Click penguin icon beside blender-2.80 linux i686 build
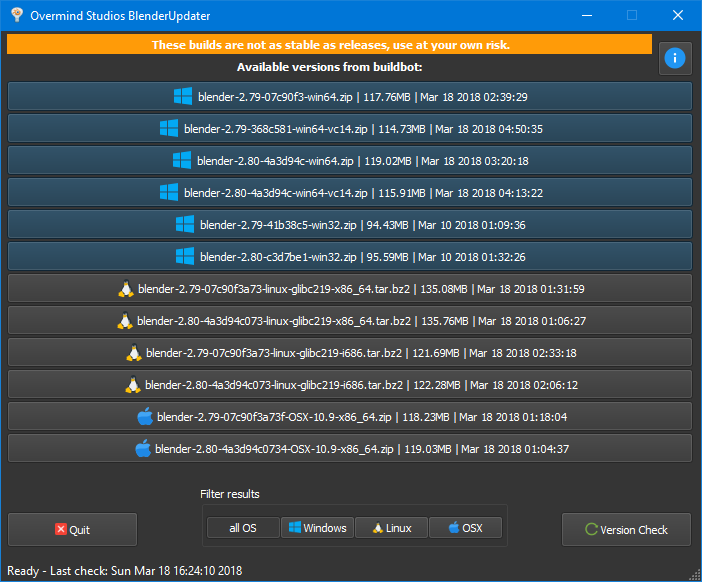This screenshot has height=582, width=702. click(133, 385)
